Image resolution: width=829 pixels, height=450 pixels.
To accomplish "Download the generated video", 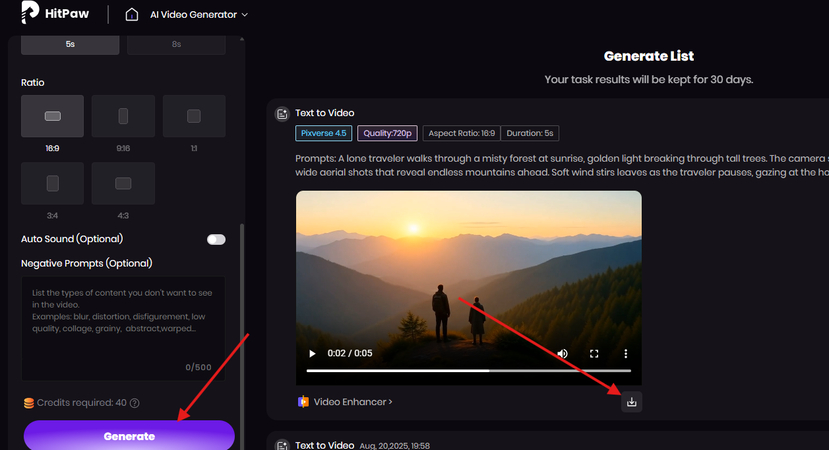I will pos(631,401).
